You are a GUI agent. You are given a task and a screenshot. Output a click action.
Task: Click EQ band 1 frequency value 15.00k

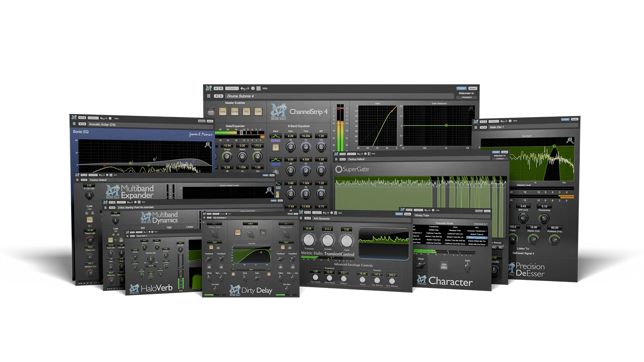click(306, 136)
